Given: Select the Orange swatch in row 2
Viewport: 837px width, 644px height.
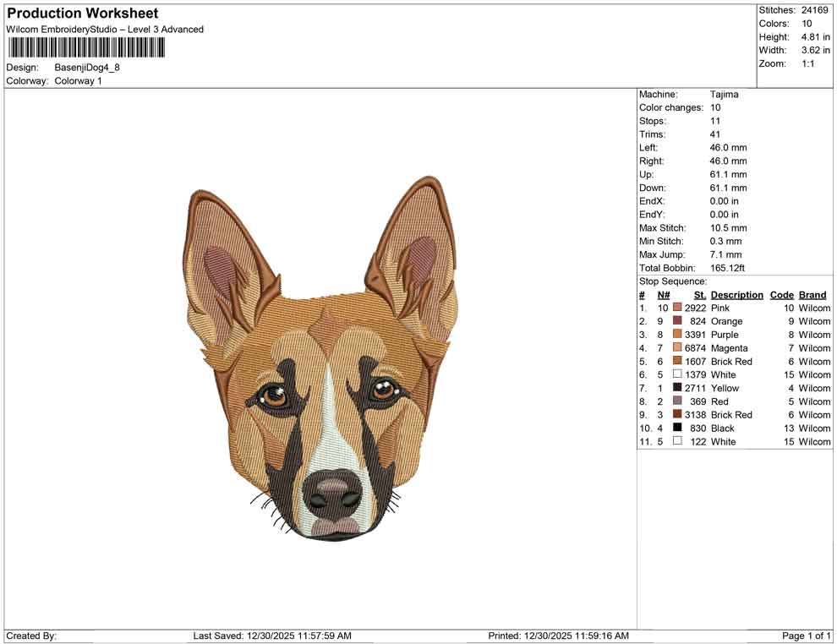Looking at the screenshot, I should coord(676,321).
